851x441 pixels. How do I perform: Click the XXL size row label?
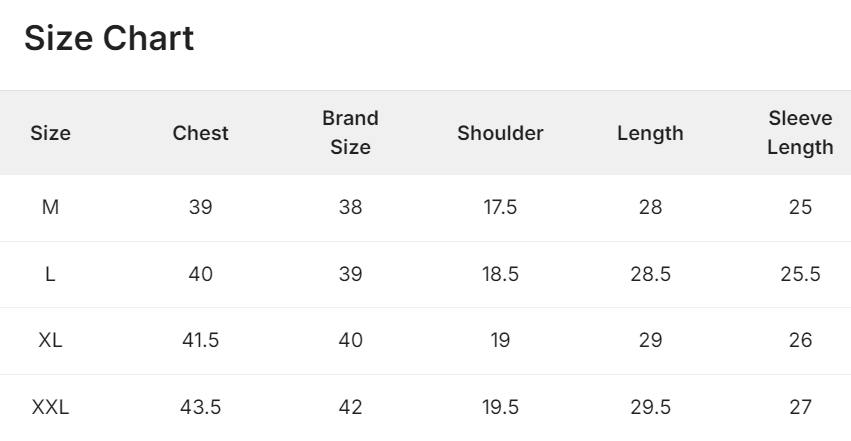(50, 407)
